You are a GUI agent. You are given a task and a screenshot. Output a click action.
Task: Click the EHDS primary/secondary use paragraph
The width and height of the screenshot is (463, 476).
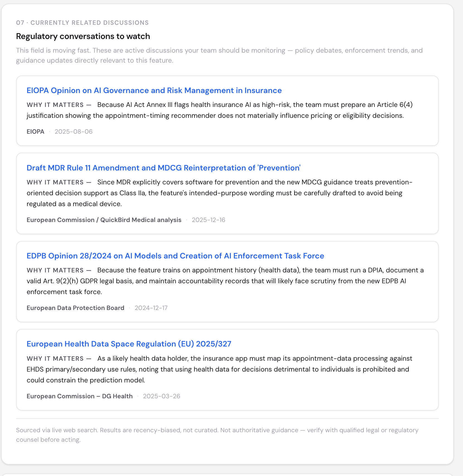220,369
